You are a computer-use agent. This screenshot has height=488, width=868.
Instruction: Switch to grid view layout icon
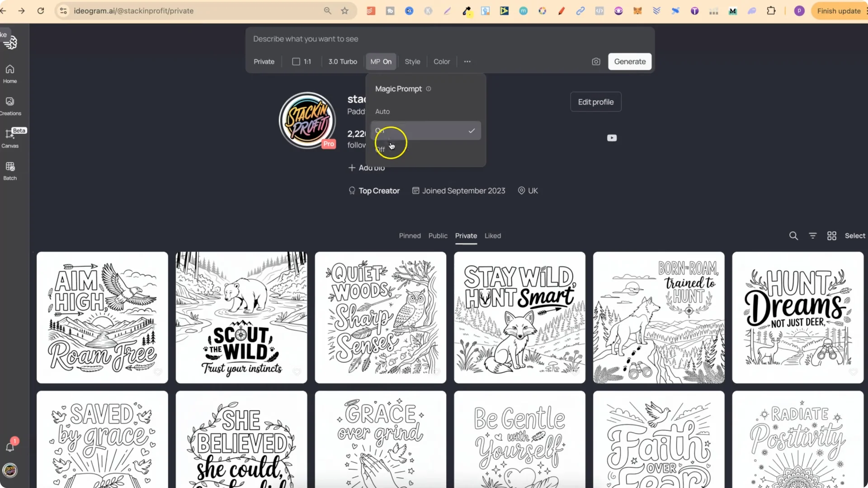831,235
